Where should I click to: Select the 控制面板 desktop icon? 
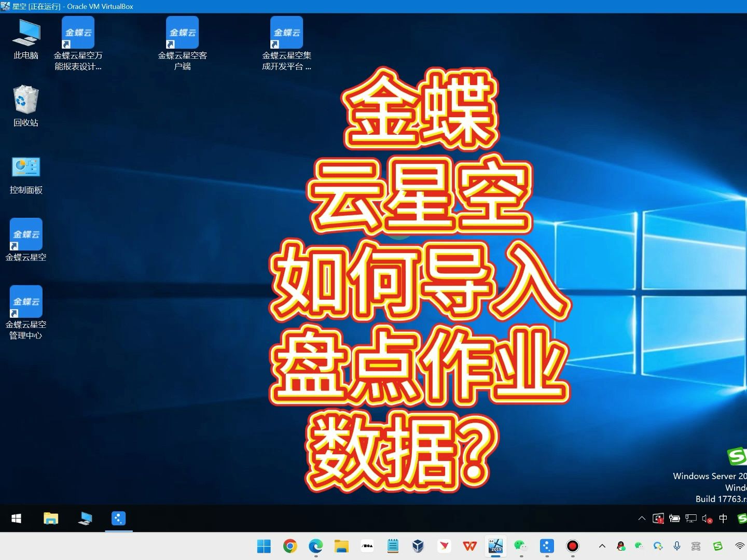[26, 175]
